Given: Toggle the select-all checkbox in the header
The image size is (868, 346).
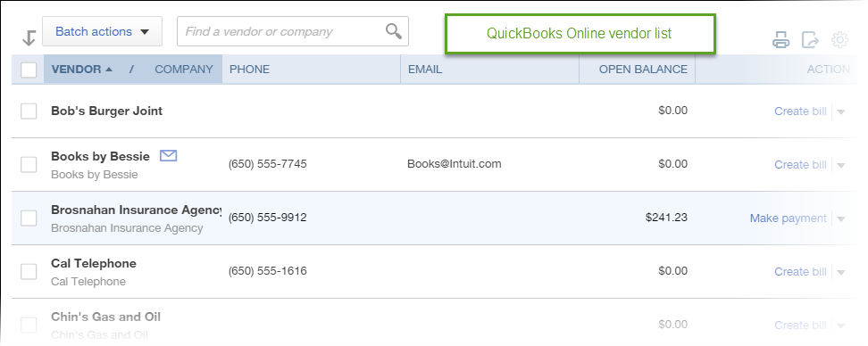Looking at the screenshot, I should click(x=29, y=70).
